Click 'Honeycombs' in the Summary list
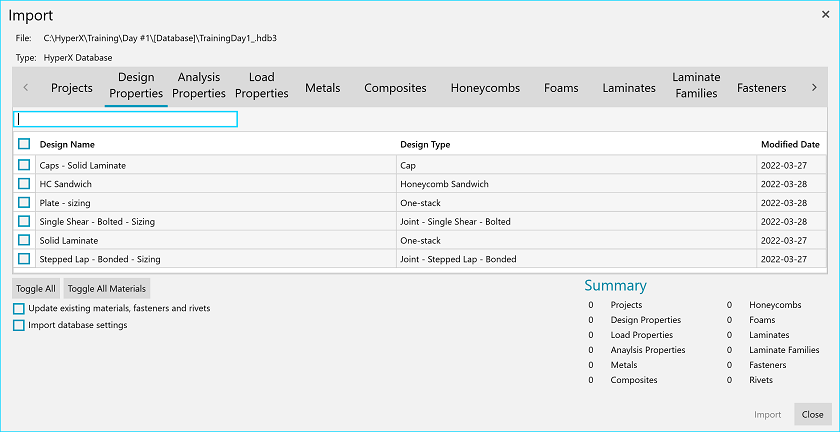840x432 pixels. point(775,305)
